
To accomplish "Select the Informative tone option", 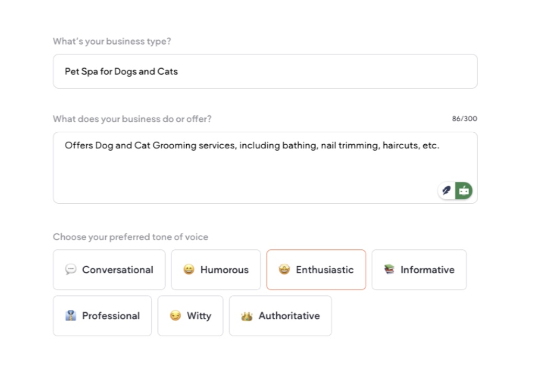I will (419, 270).
